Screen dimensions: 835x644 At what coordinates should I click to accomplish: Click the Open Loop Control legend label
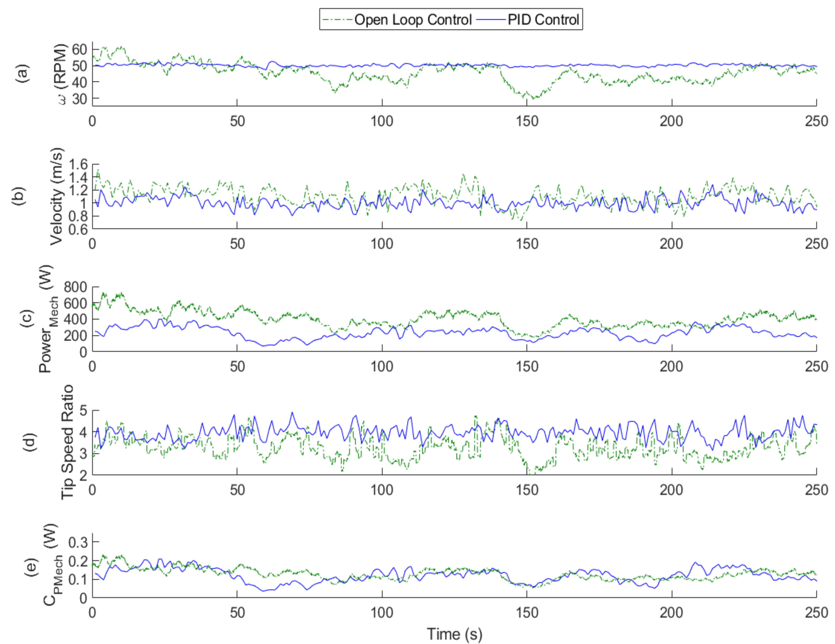click(413, 20)
